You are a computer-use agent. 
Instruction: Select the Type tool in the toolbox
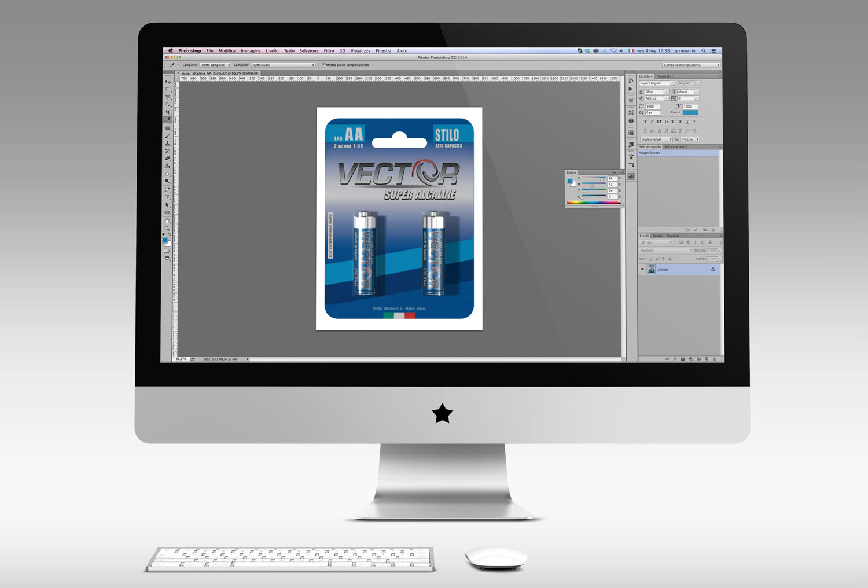tap(167, 197)
